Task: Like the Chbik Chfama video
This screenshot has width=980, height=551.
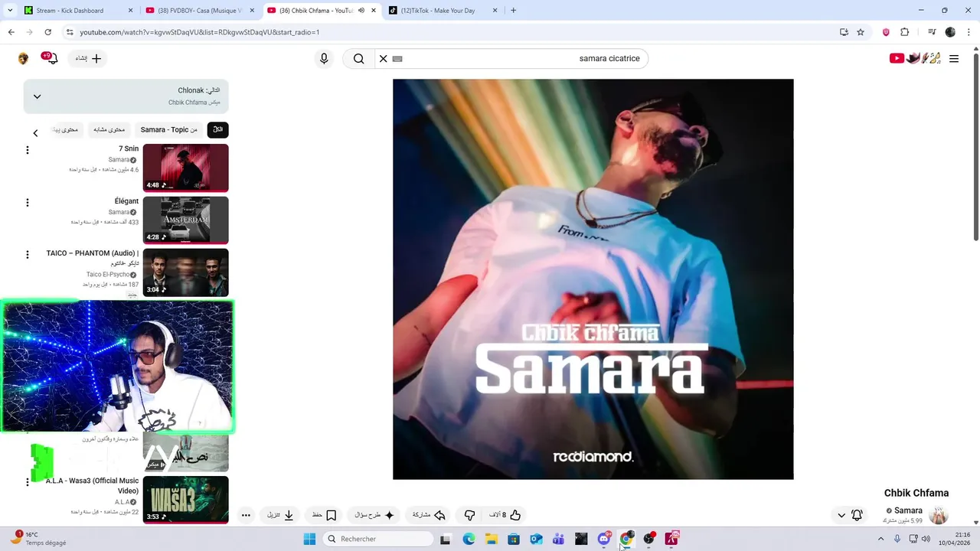Action: click(505, 515)
